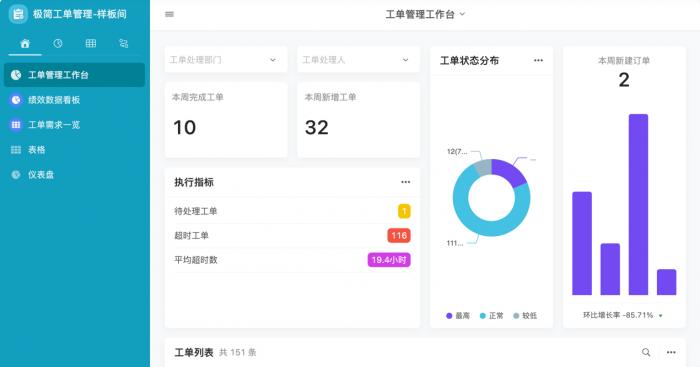This screenshot has height=367, width=700.
Task: Click the gray segment of donut chart
Action: click(x=483, y=167)
